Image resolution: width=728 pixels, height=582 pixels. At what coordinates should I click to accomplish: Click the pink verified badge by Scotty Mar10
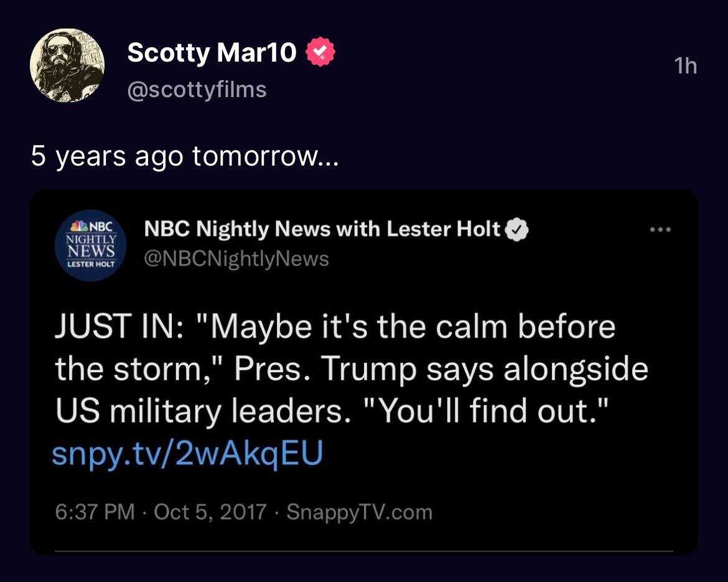320,52
